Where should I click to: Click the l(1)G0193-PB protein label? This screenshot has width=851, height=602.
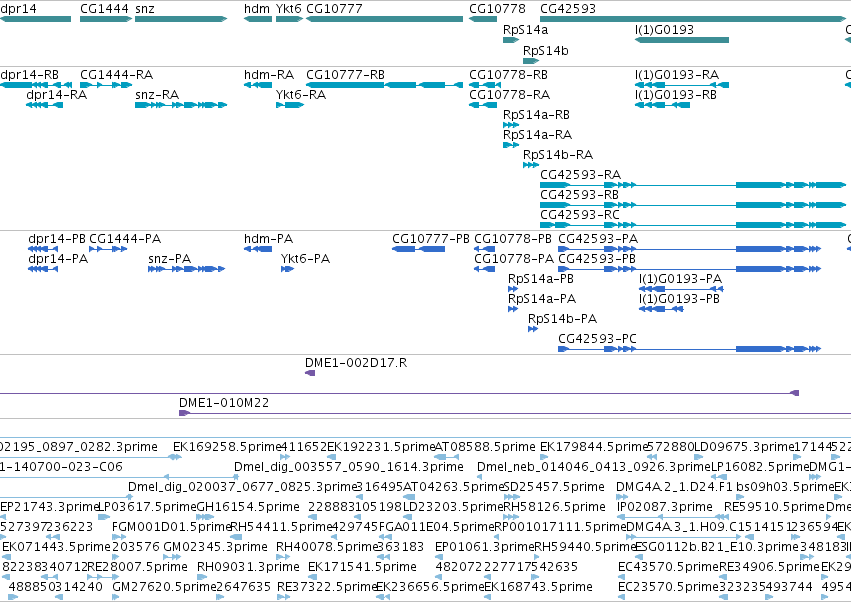679,299
